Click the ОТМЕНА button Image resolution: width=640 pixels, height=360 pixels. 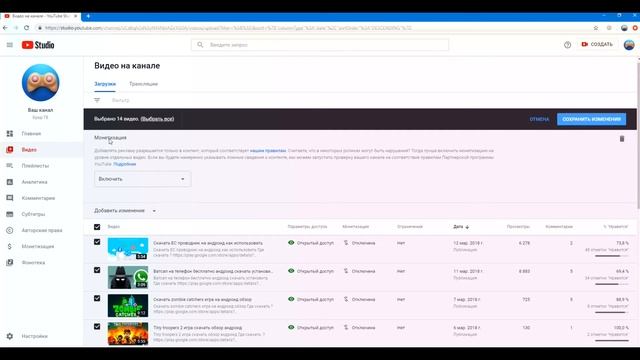click(x=539, y=119)
